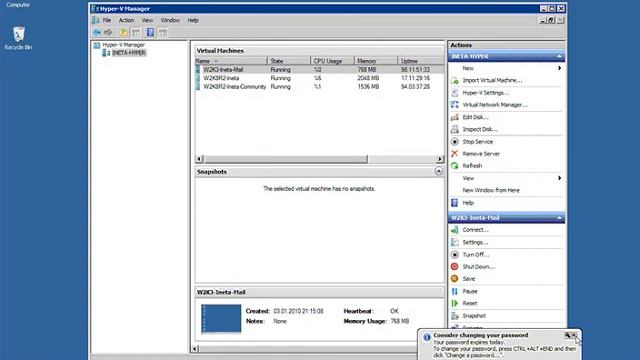
Task: Sort by State column header
Action: tap(289, 61)
